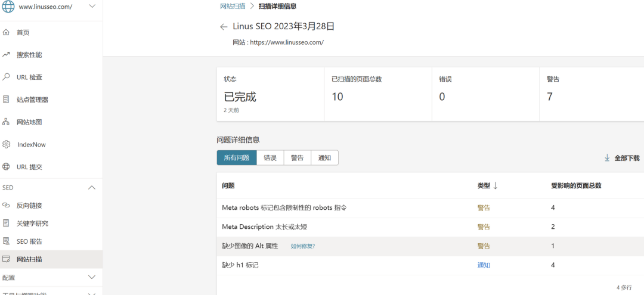Open 搜索性能 via its trend-line icon
644x295 pixels.
click(x=6, y=55)
